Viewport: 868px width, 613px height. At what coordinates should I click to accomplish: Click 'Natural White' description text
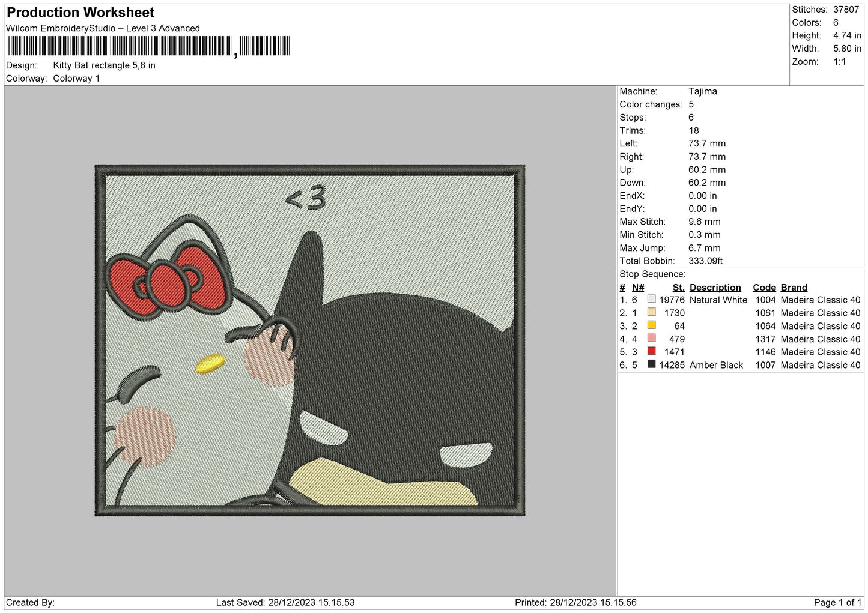718,300
